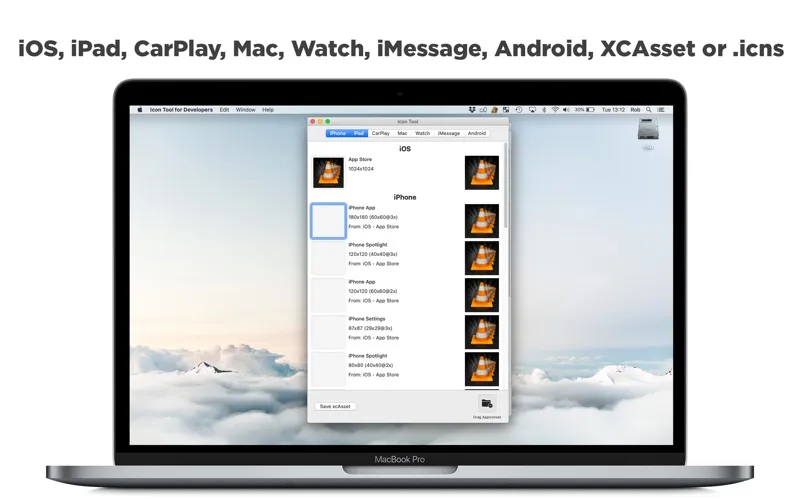The image size is (800, 500).
Task: Click the grid-pattern menu bar icon
Action: (506, 110)
